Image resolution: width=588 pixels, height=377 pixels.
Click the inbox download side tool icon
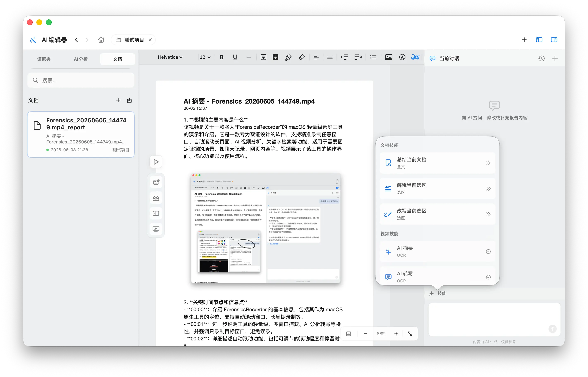pos(156,198)
